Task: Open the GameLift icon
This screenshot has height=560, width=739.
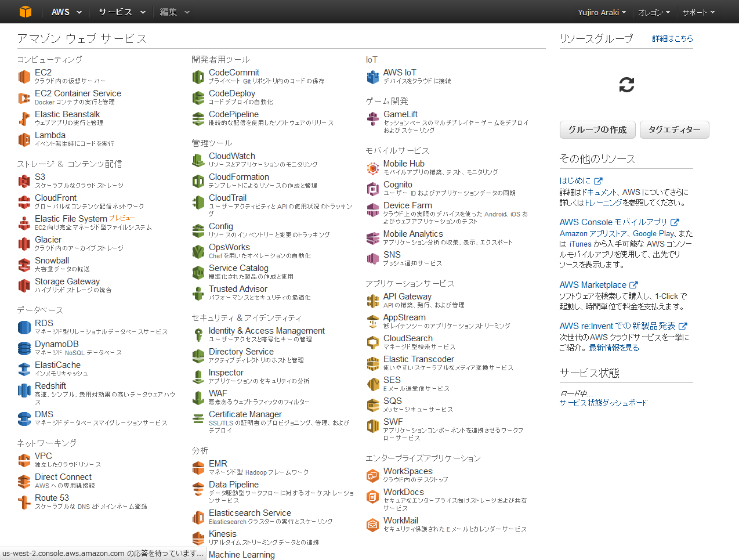Action: tap(373, 118)
